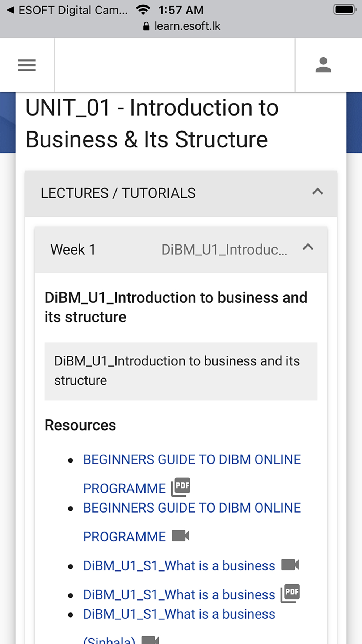Tap the padlock icon in address bar
This screenshot has width=362, height=644.
point(146,26)
